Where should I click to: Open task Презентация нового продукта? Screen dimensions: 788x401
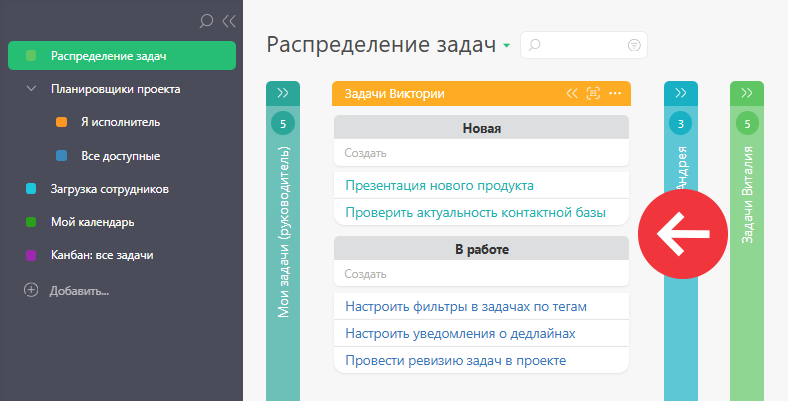439,185
